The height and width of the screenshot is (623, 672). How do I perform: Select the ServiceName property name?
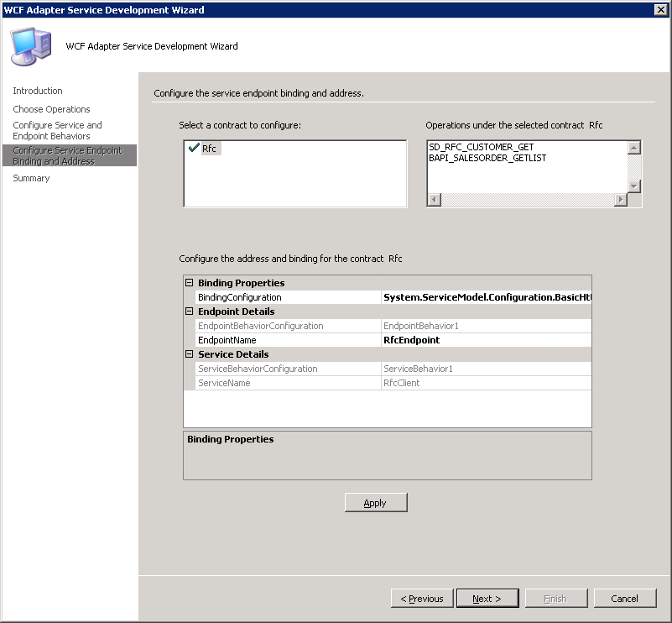click(288, 383)
